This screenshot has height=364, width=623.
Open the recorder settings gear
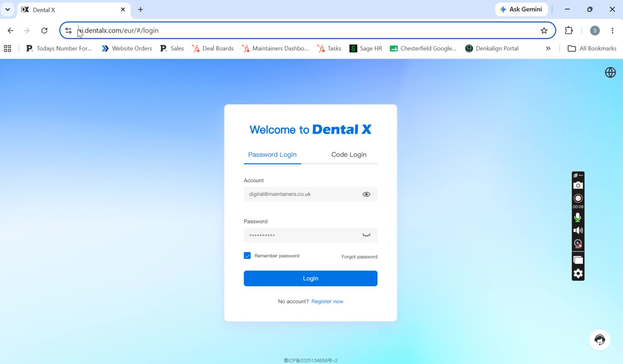coord(578,273)
